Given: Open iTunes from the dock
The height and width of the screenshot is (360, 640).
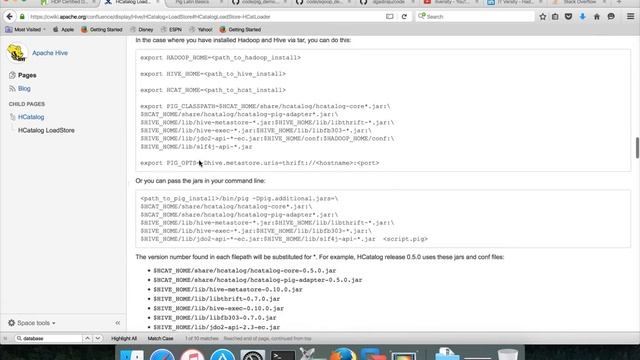Looking at the screenshot, I should (192, 354).
